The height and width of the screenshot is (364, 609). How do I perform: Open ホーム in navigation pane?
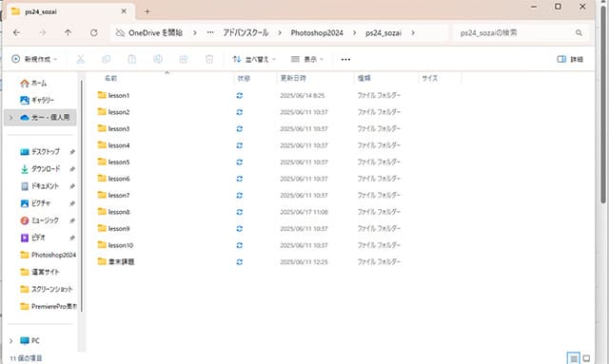click(33, 83)
